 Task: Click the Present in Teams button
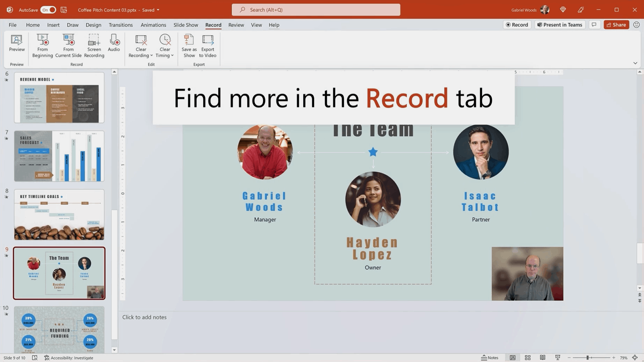tap(560, 25)
